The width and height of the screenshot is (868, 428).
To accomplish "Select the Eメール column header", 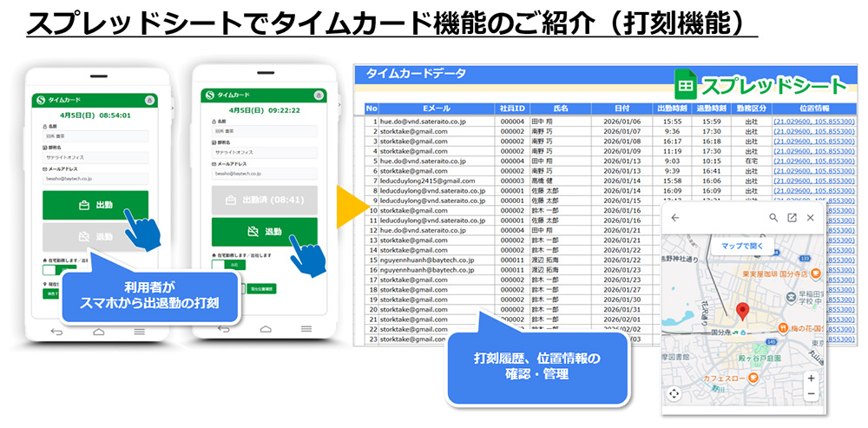I will point(437,109).
